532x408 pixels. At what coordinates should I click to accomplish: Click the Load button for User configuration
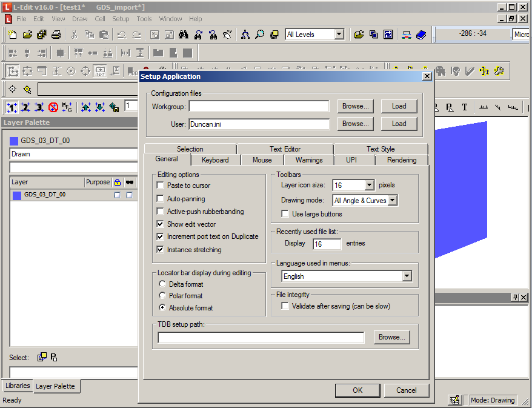coord(399,124)
